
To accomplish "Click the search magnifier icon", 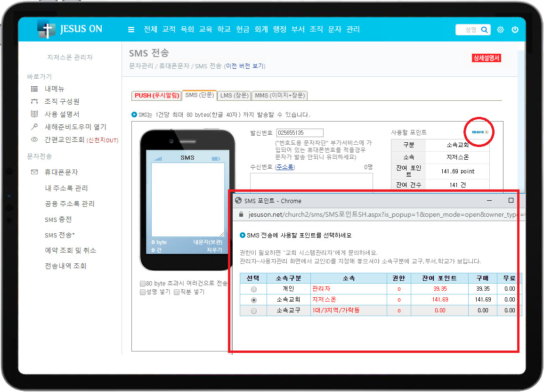I will tap(485, 30).
